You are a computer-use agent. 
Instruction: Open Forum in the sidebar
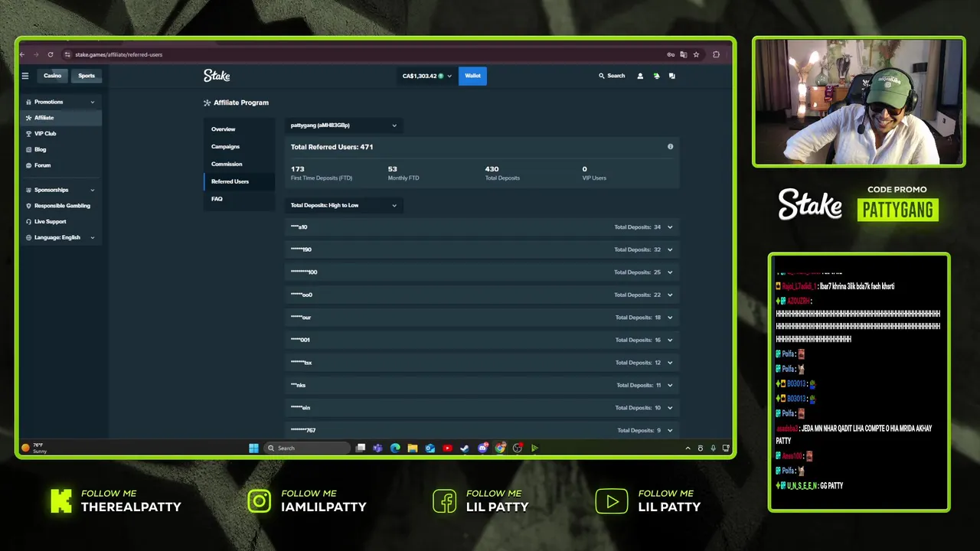[x=60, y=165]
